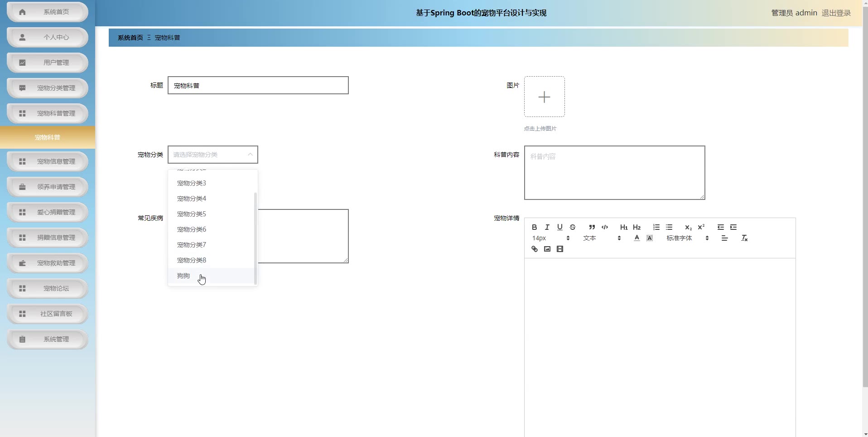
Task: Open 用户管理 in sidebar
Action: (x=48, y=63)
